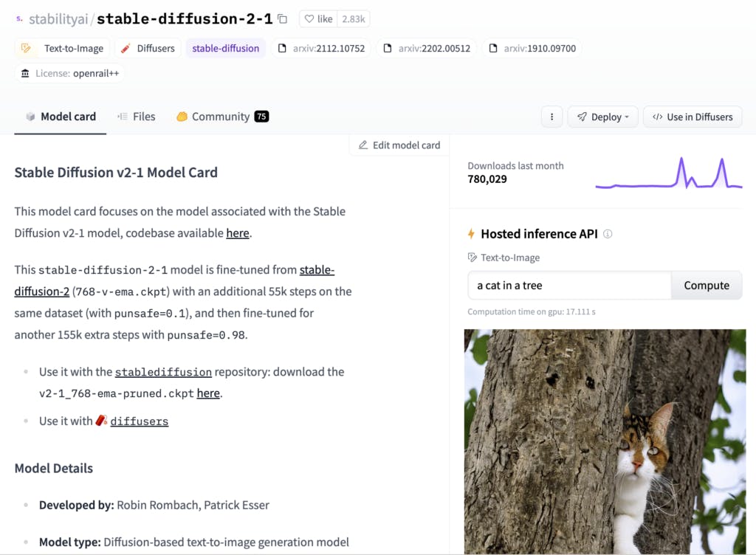Viewport: 756px width, 555px height.
Task: Click the prompt input field
Action: 568,286
